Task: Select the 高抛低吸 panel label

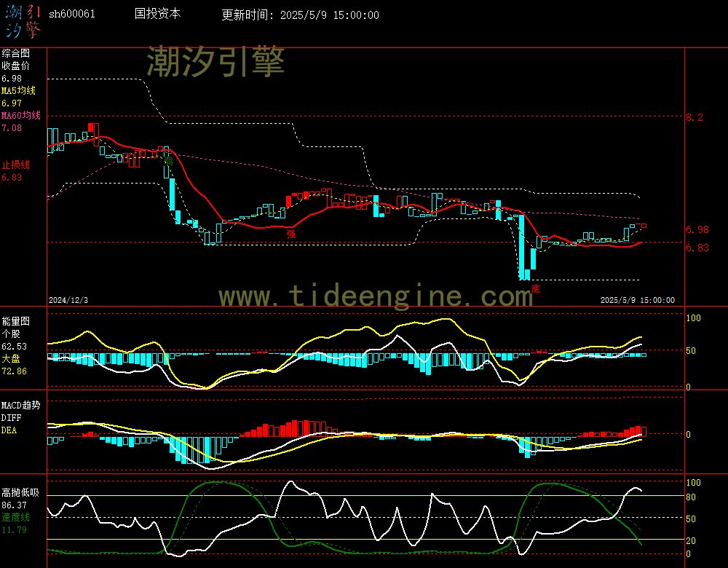Action: [20, 492]
